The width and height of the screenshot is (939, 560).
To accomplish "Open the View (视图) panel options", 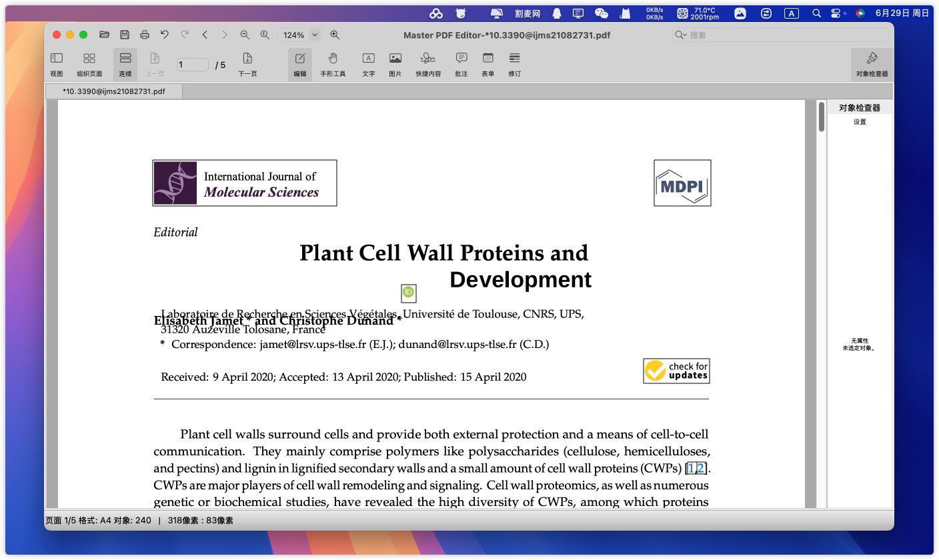I will point(57,63).
